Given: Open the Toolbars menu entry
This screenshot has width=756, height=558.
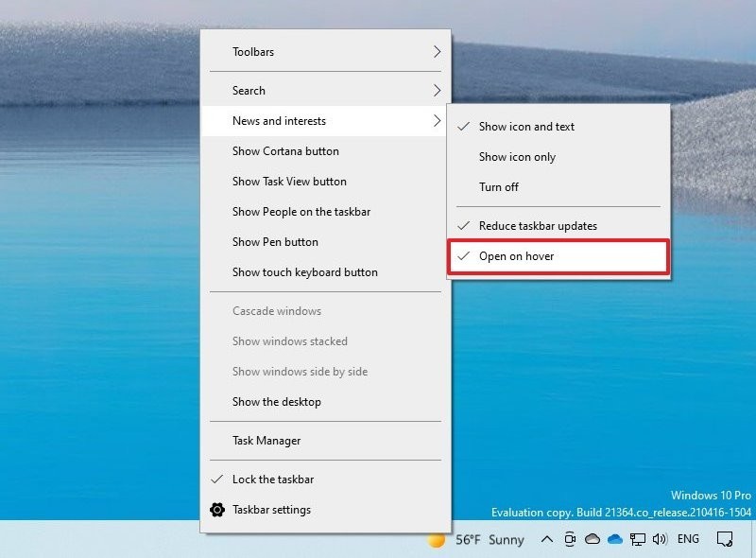Looking at the screenshot, I should click(x=325, y=52).
